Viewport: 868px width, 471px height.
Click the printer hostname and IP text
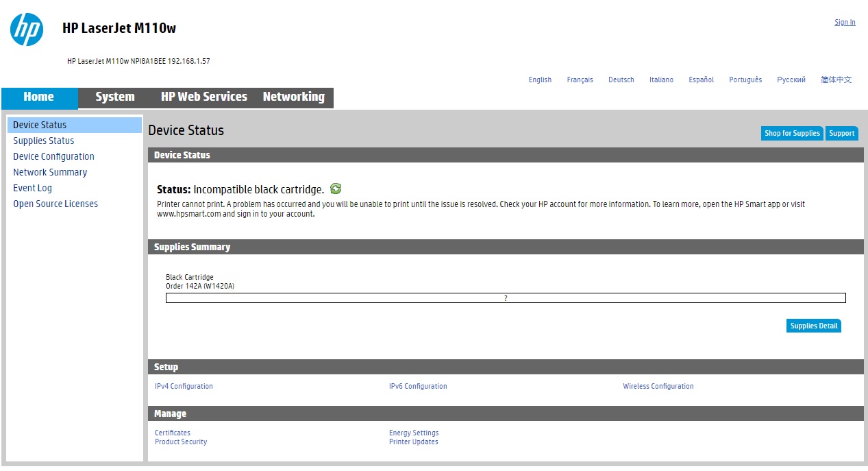coord(138,61)
